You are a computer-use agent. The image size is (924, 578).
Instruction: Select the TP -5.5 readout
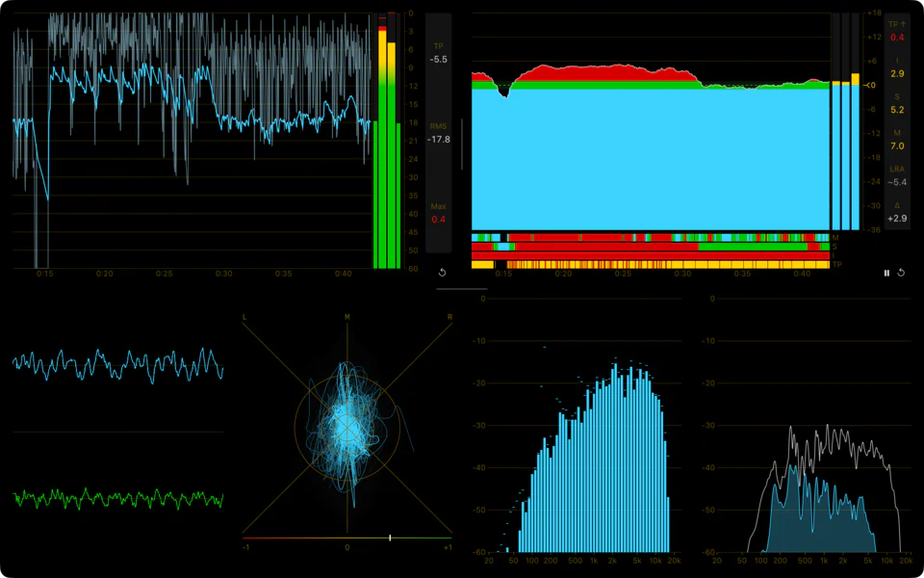click(438, 53)
